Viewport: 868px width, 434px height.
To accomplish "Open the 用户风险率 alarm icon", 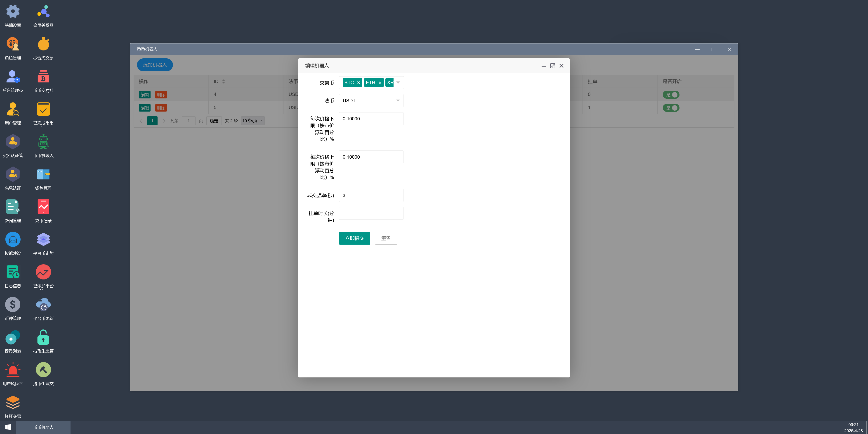I will (13, 370).
